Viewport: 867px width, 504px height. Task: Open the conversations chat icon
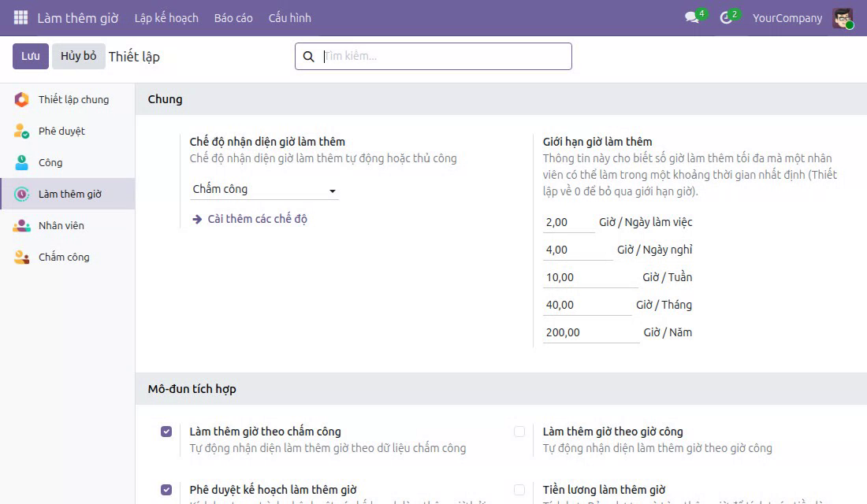692,17
